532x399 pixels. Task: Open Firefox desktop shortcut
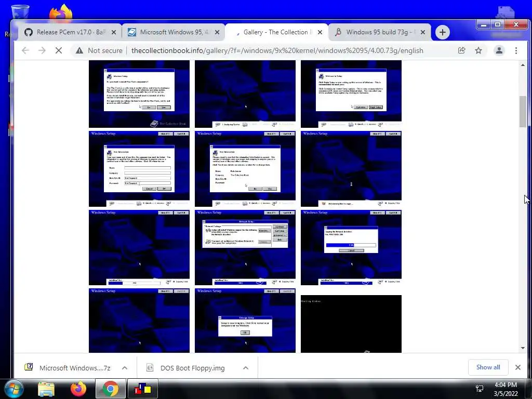coord(61,12)
